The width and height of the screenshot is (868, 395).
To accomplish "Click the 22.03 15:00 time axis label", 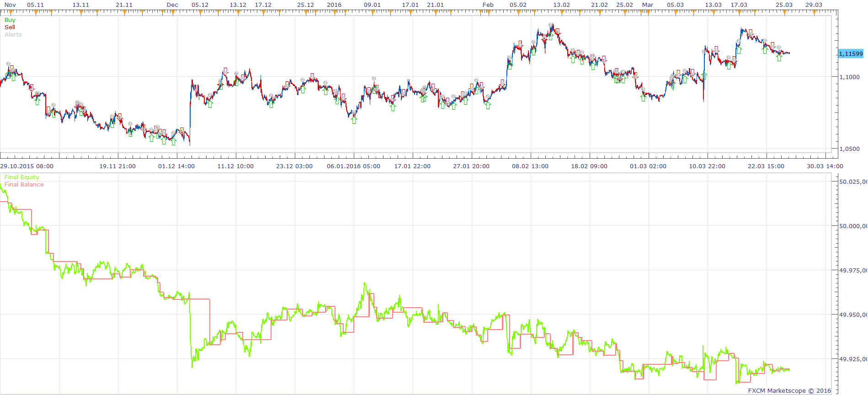I will click(x=766, y=166).
